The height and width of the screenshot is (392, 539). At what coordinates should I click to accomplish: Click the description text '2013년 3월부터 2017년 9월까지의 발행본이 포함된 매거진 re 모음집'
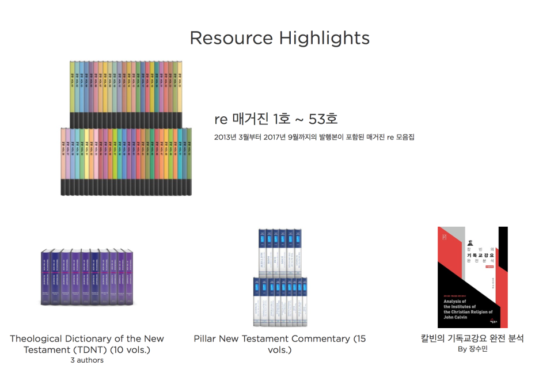tap(314, 137)
